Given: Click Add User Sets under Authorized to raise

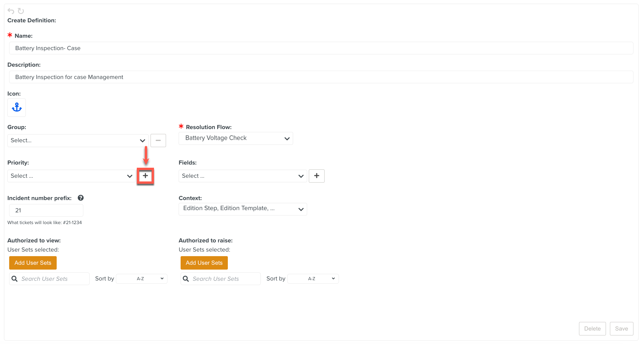Looking at the screenshot, I should (204, 263).
